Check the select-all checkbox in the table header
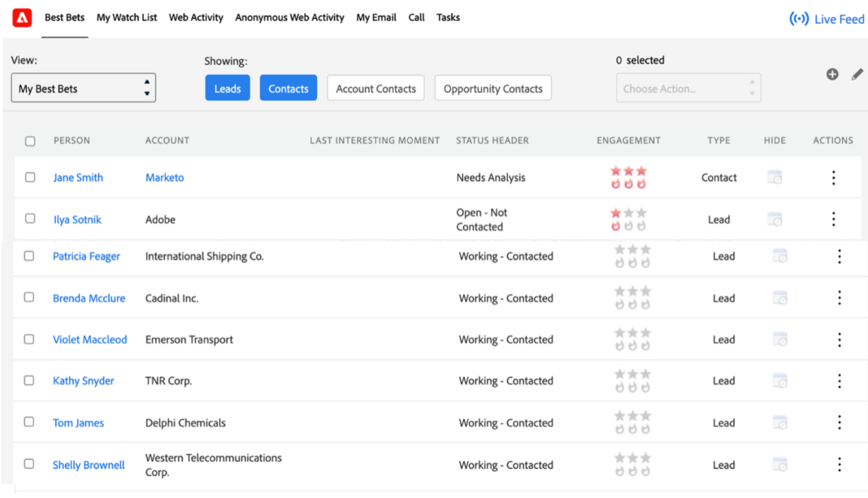The width and height of the screenshot is (868, 498). (30, 140)
